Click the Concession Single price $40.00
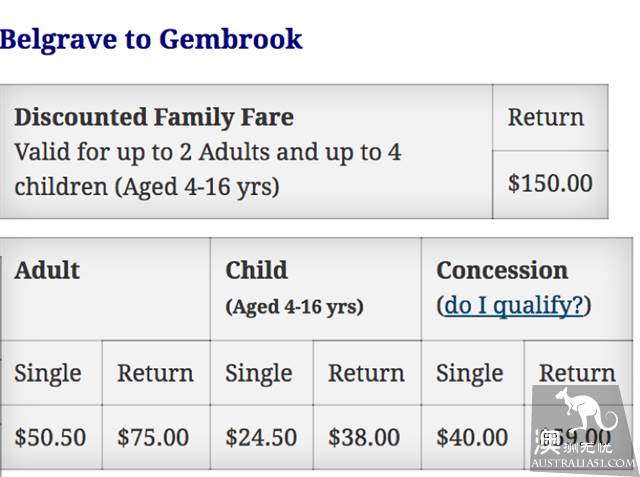Screen dimensions: 640x477 (x=472, y=437)
